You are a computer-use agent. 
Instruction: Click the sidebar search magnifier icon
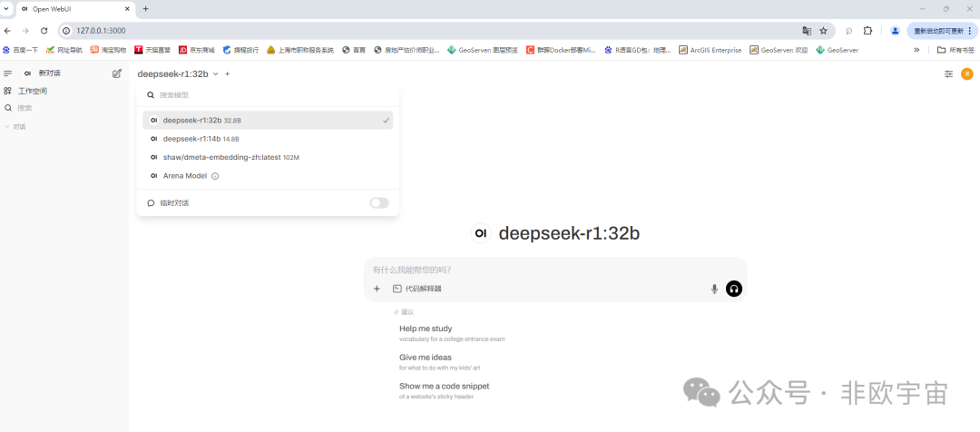pos(8,107)
